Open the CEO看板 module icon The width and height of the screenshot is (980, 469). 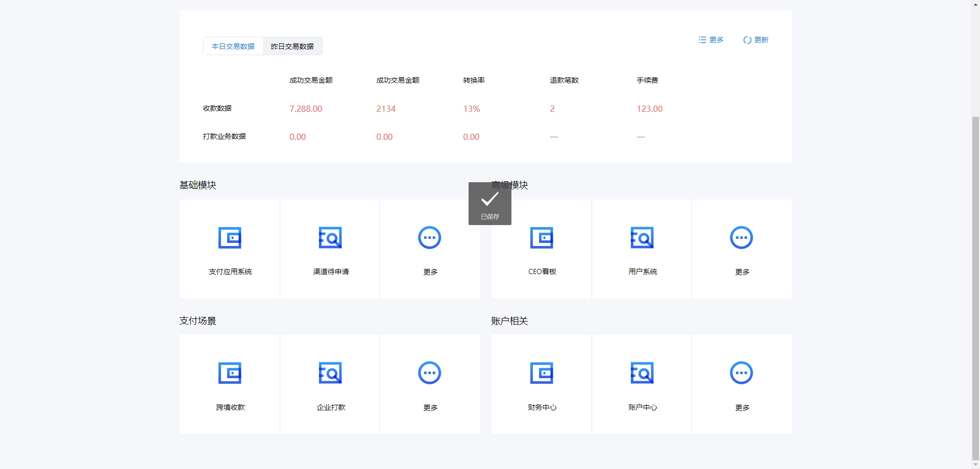point(542,238)
